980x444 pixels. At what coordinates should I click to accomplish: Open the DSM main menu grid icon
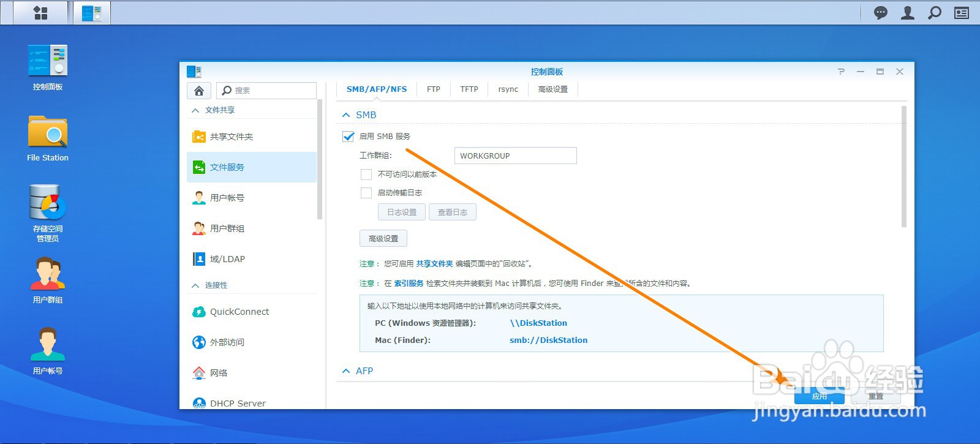(x=40, y=13)
